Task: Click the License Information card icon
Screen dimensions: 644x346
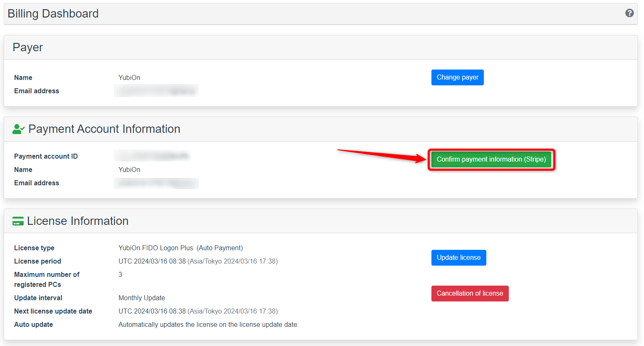Action: (18, 221)
